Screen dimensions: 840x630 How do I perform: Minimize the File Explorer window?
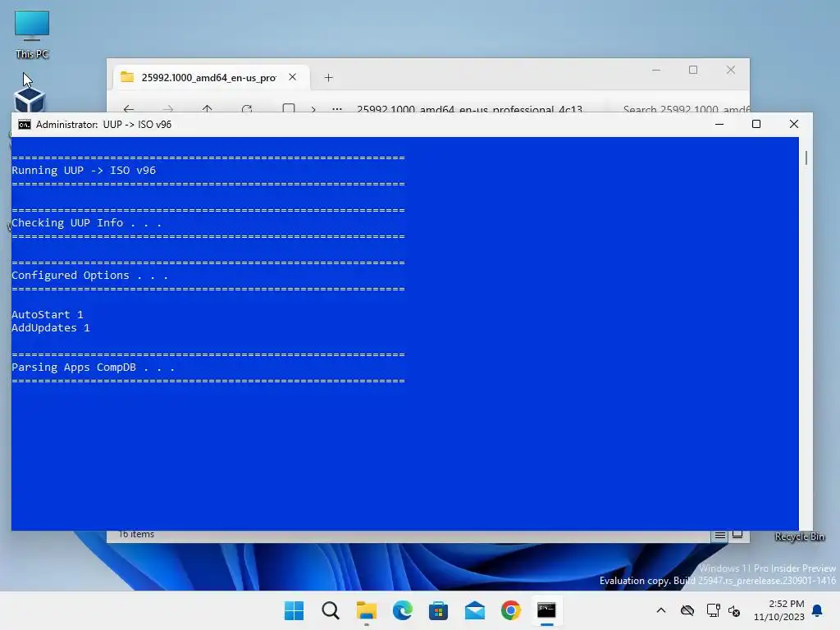655,71
